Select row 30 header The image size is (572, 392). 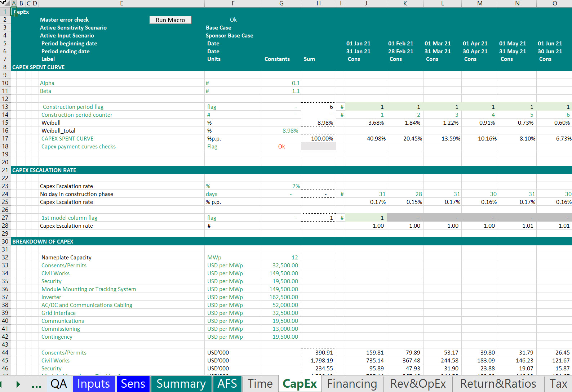coord(5,241)
